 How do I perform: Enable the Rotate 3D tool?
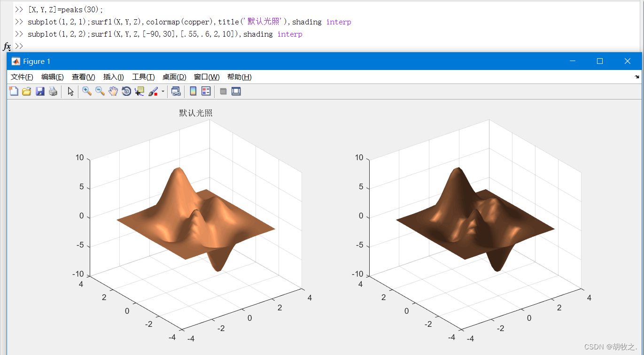pyautogui.click(x=126, y=92)
